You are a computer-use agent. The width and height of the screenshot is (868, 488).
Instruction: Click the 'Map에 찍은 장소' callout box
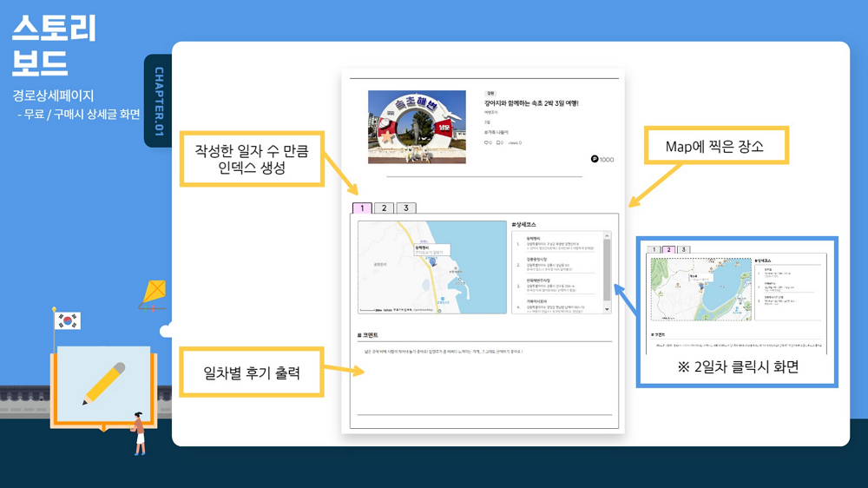714,147
